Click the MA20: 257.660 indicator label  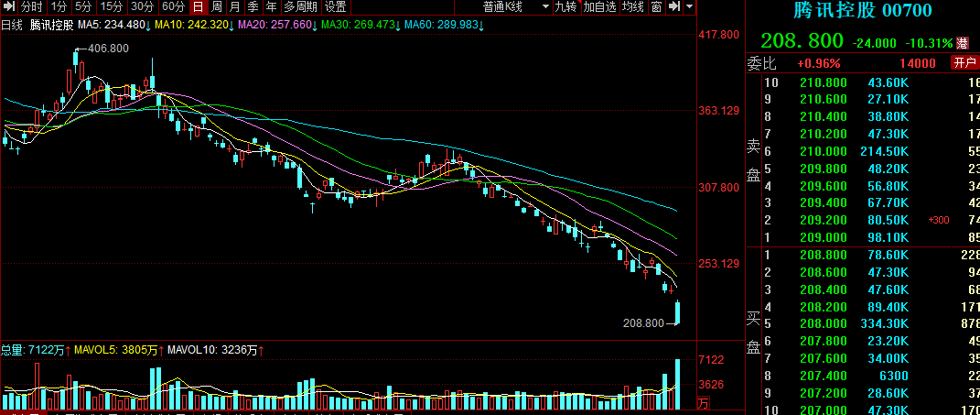pyautogui.click(x=278, y=26)
